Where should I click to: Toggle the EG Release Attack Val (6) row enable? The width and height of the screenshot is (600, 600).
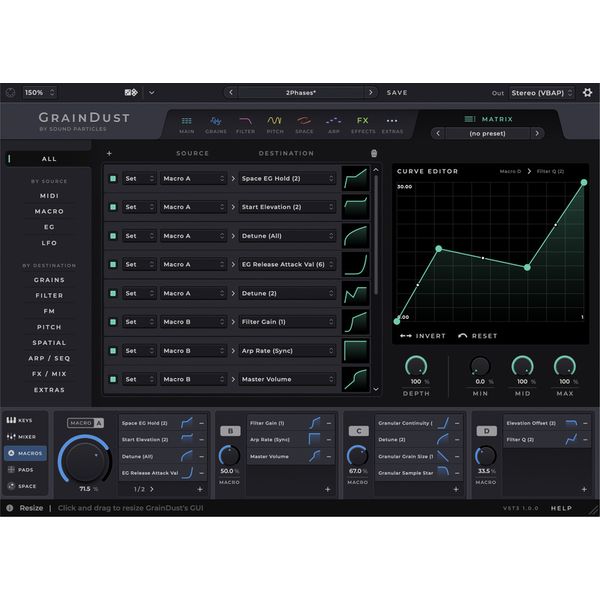(113, 264)
